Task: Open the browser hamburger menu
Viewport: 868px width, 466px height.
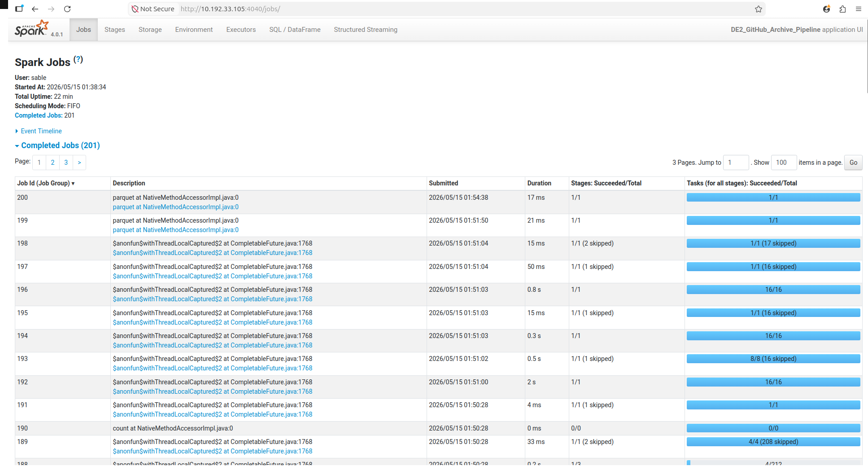Action: [x=859, y=9]
